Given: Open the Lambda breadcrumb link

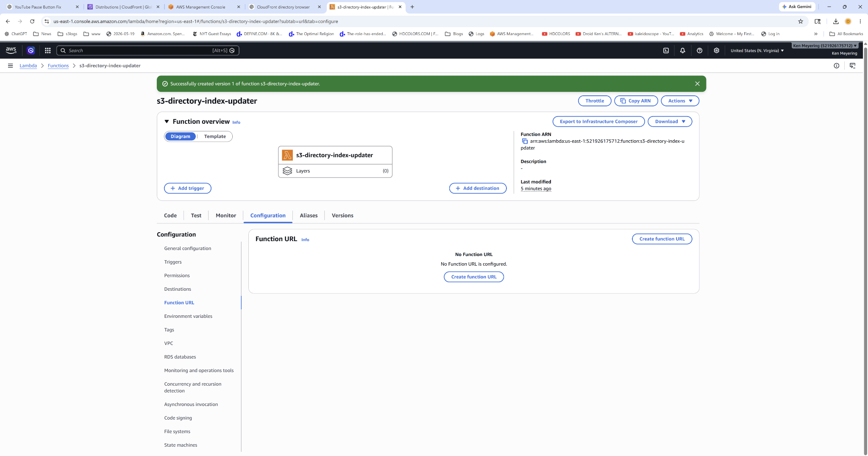Looking at the screenshot, I should pyautogui.click(x=28, y=66).
